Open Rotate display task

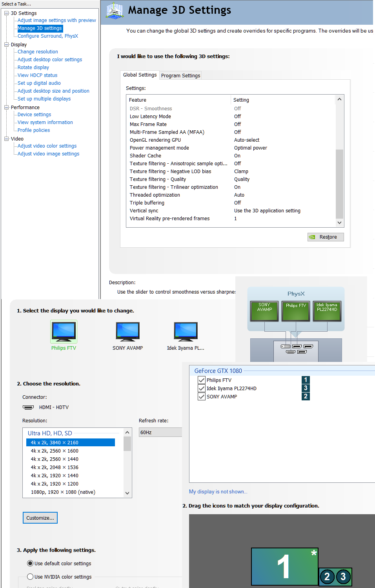33,68
